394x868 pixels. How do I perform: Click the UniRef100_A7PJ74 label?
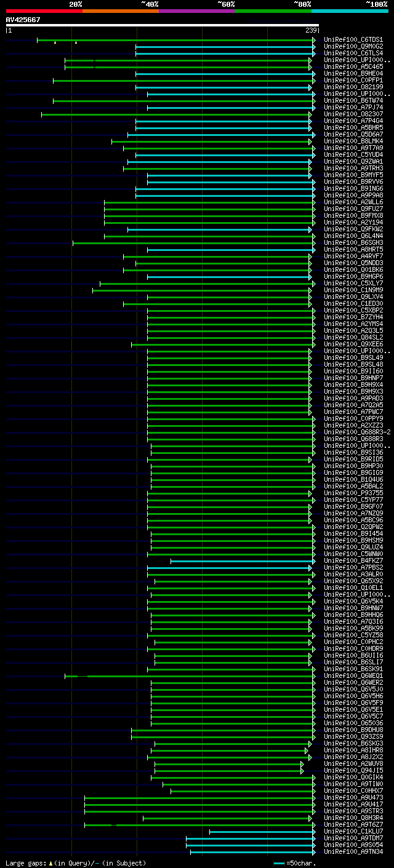353,107
